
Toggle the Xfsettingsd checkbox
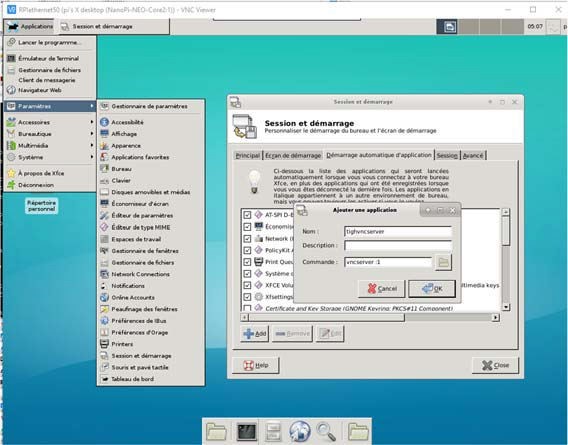(247, 297)
